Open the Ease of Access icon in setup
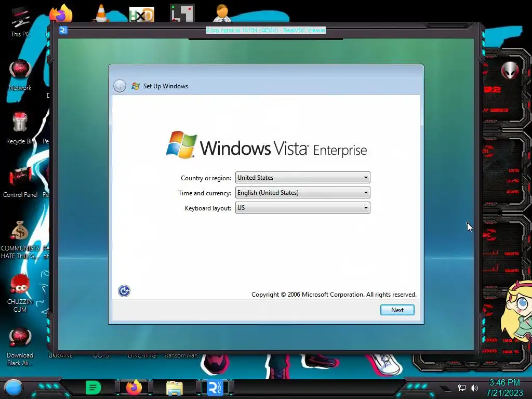 pyautogui.click(x=124, y=291)
